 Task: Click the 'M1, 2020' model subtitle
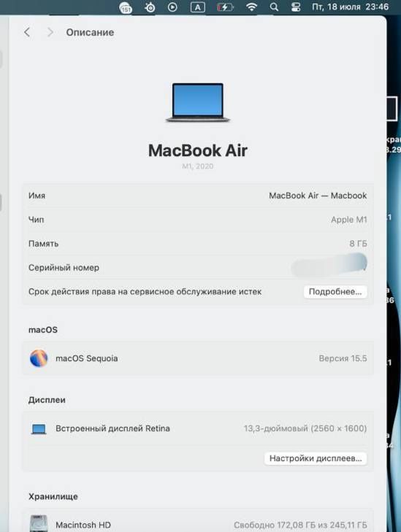(198, 166)
